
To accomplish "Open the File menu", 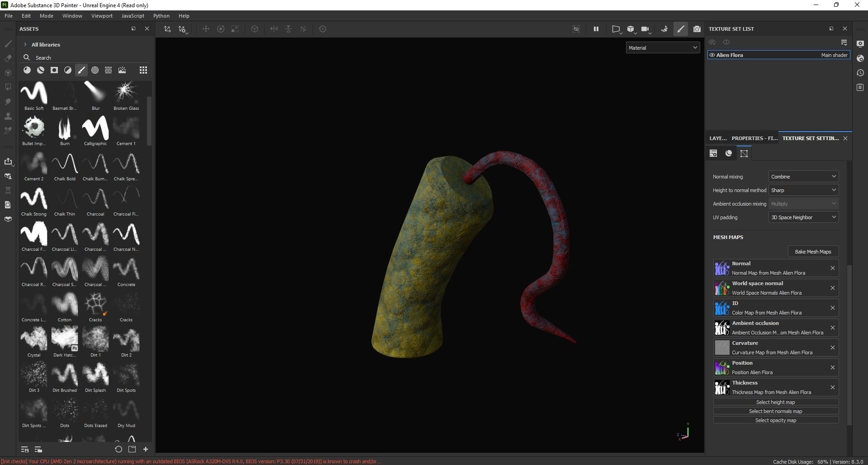I will 9,16.
